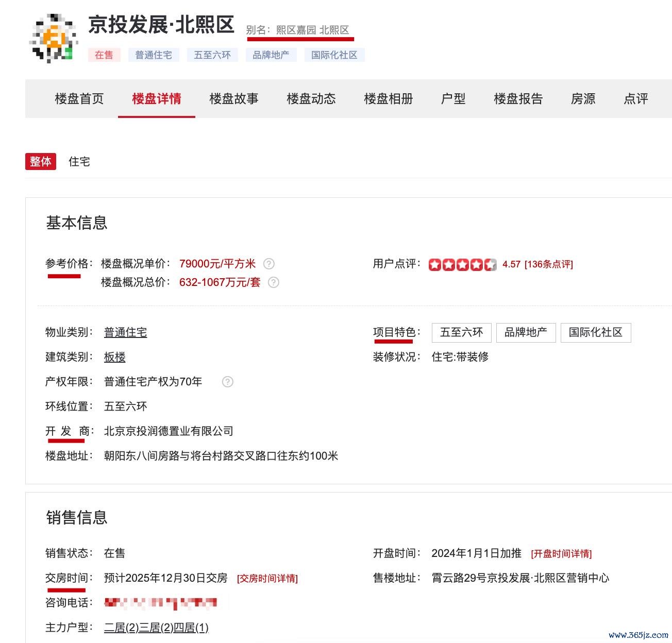Click the 品牌地产 tag under title
This screenshot has height=643, width=672.
tap(271, 55)
